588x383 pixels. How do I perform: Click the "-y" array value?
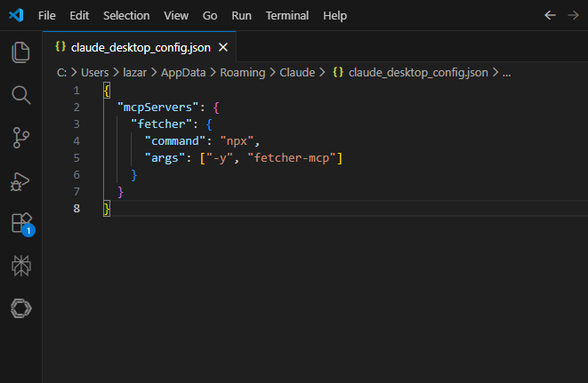click(x=220, y=158)
